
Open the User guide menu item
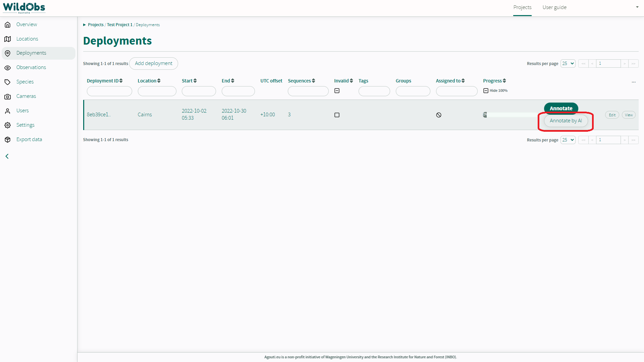(554, 7)
